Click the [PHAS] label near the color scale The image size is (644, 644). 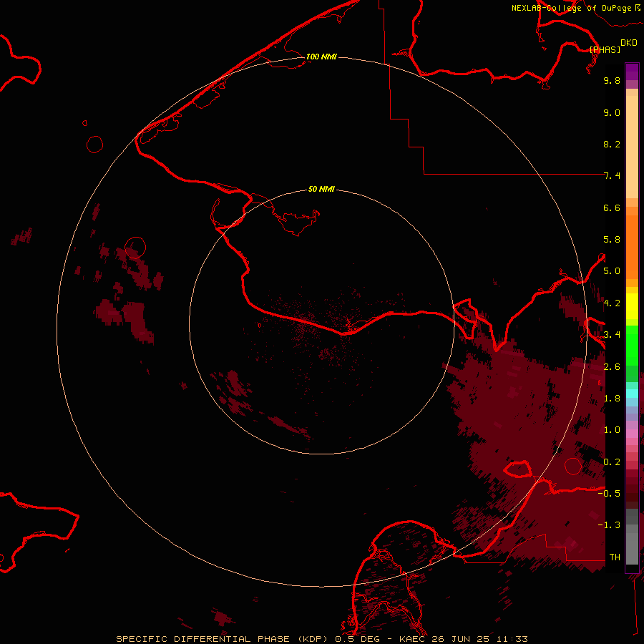[605, 49]
